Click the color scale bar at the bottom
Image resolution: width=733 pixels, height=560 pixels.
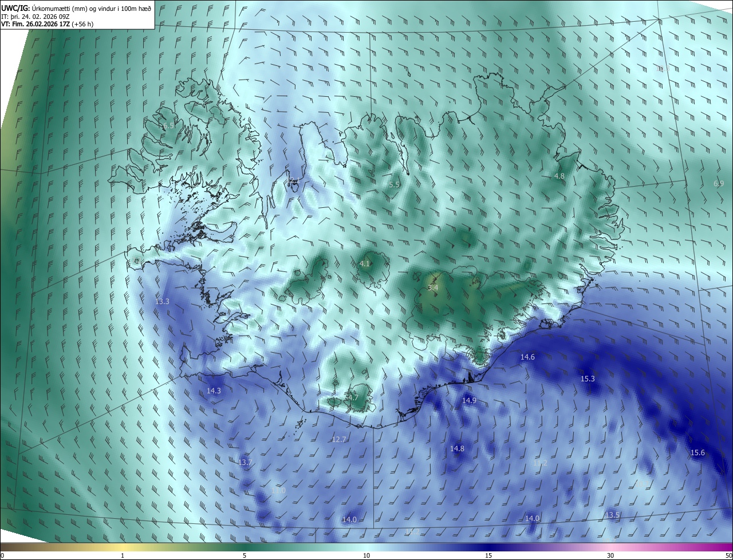click(366, 547)
